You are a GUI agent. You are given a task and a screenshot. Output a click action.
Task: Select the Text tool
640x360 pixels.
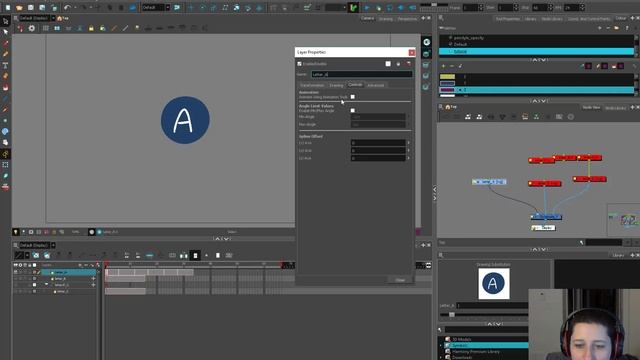[5, 65]
